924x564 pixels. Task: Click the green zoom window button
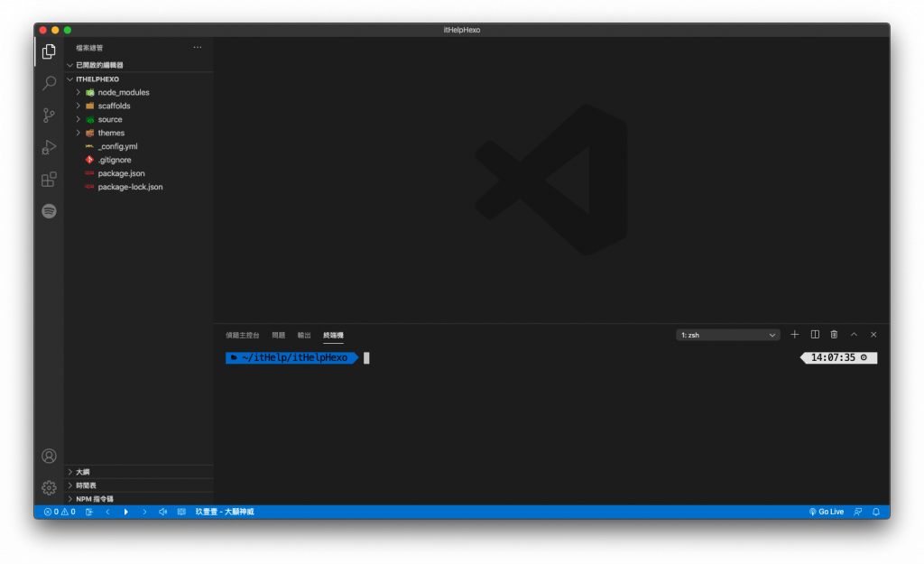click(68, 30)
